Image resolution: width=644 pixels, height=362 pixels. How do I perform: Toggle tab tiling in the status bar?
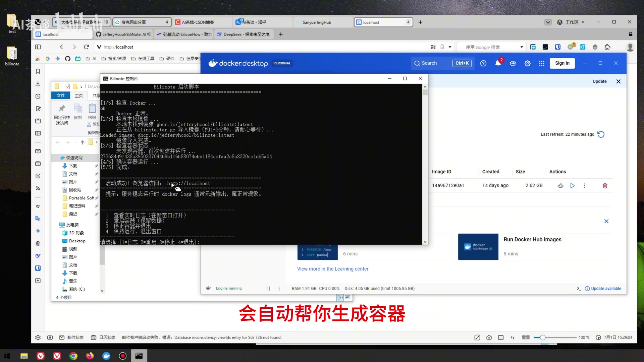point(501,338)
